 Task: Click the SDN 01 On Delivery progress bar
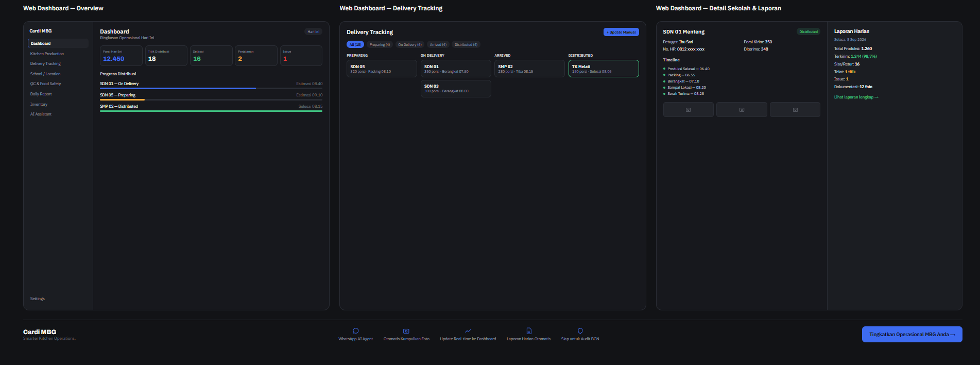click(x=211, y=88)
